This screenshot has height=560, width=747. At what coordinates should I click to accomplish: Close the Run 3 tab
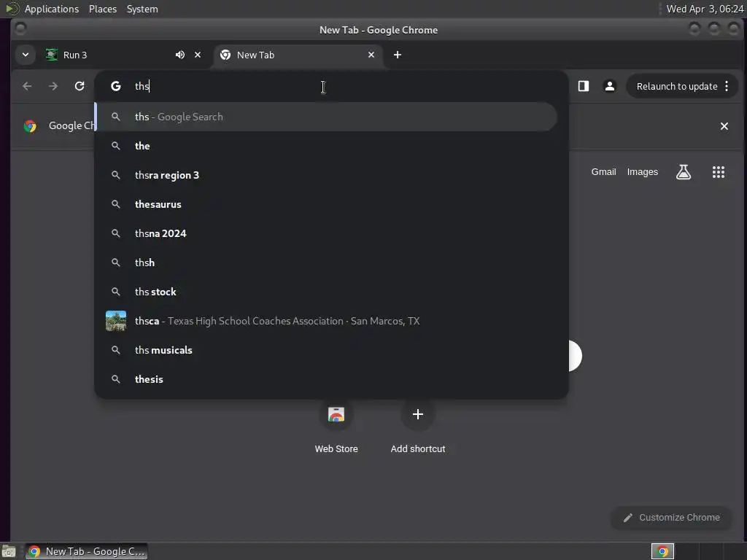[x=198, y=55]
